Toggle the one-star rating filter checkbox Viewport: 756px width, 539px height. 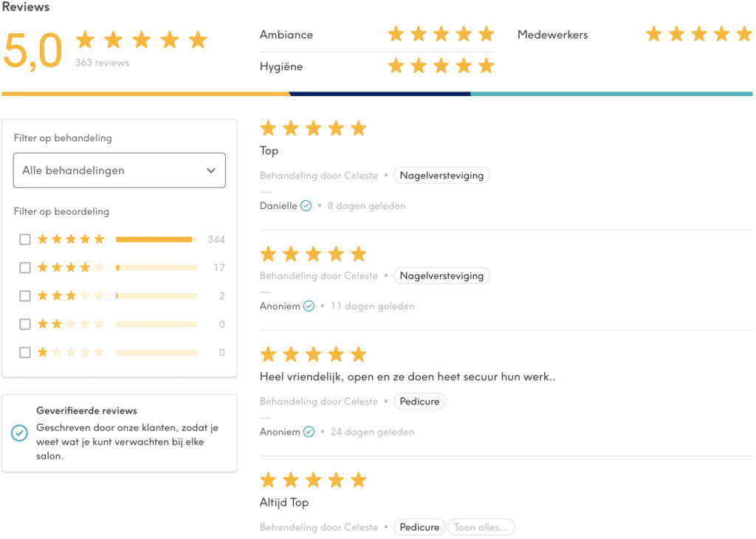pos(25,352)
